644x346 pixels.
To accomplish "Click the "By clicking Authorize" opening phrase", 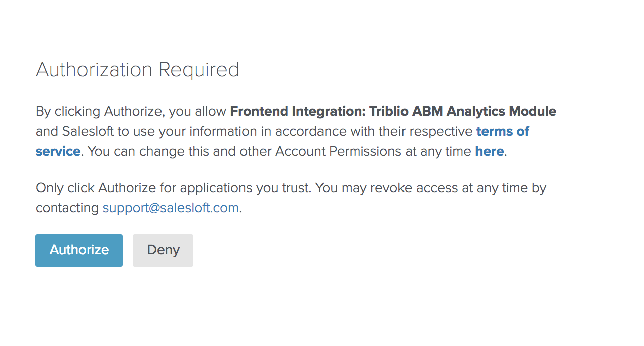I will tap(100, 112).
